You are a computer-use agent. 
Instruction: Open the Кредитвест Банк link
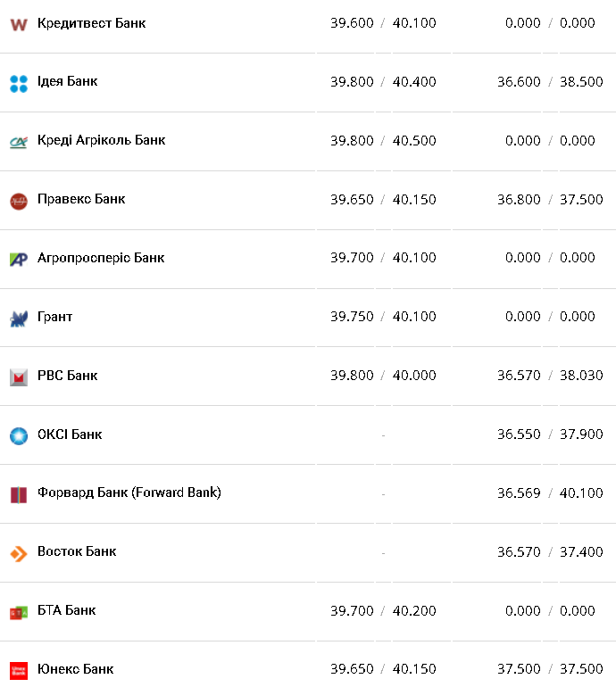click(91, 23)
